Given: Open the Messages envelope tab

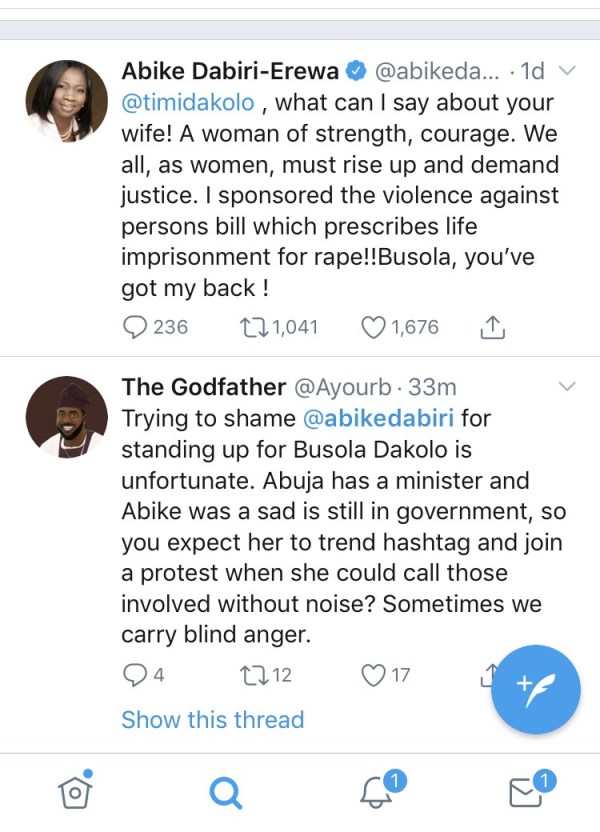Looking at the screenshot, I should (526, 793).
